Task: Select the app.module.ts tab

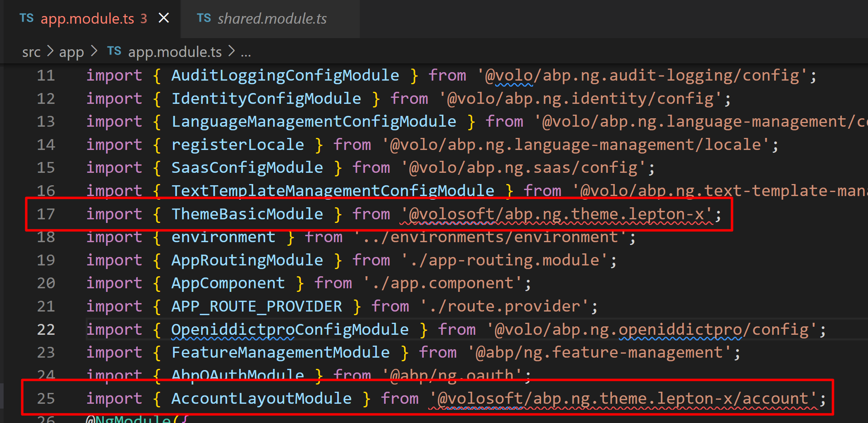Action: pyautogui.click(x=87, y=19)
